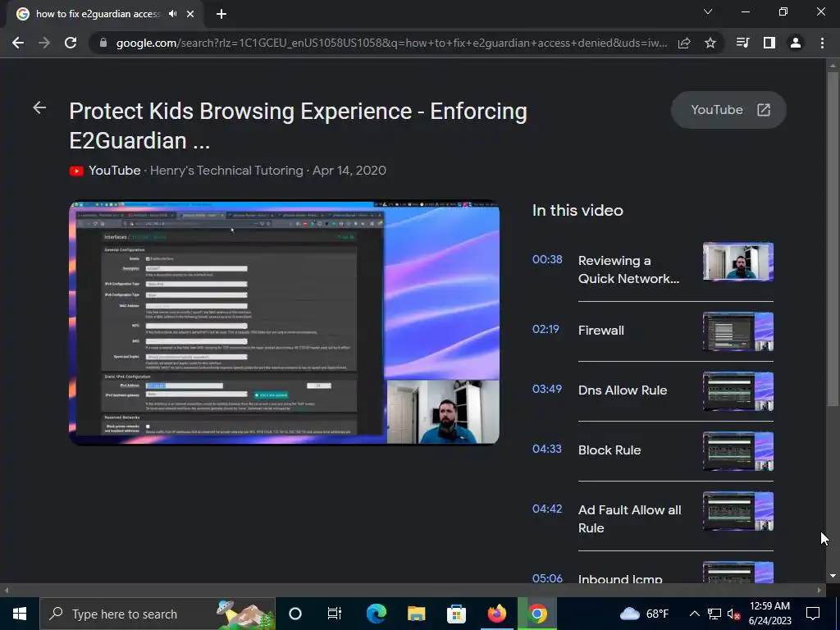Click the vertical scrollbar thumb
This screenshot has width=840, height=630.
833,239
